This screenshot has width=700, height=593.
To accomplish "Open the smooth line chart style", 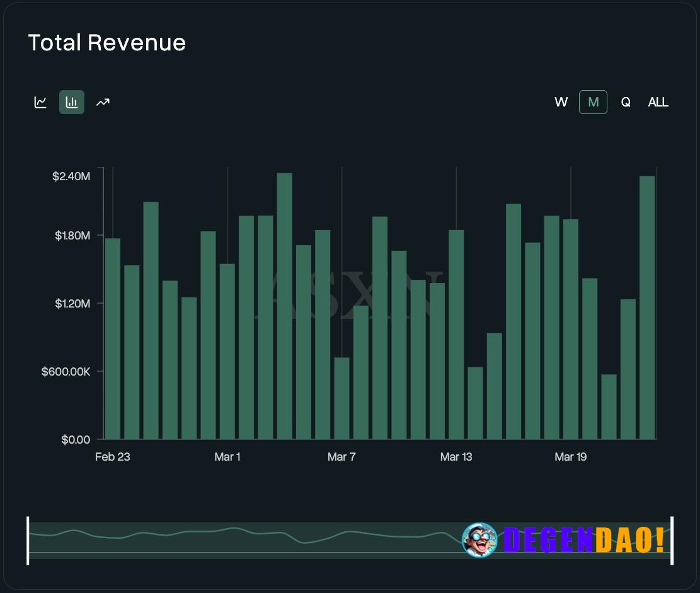I will (40, 101).
